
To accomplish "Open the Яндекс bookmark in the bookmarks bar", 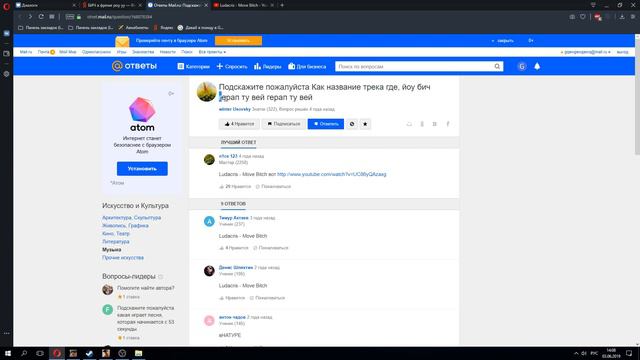I will click(163, 28).
